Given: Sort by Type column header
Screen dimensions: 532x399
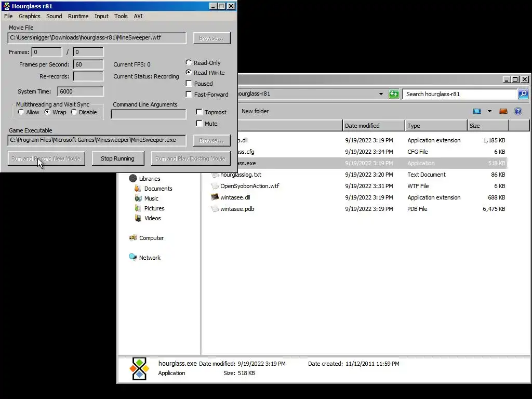Looking at the screenshot, I should pyautogui.click(x=436, y=126).
